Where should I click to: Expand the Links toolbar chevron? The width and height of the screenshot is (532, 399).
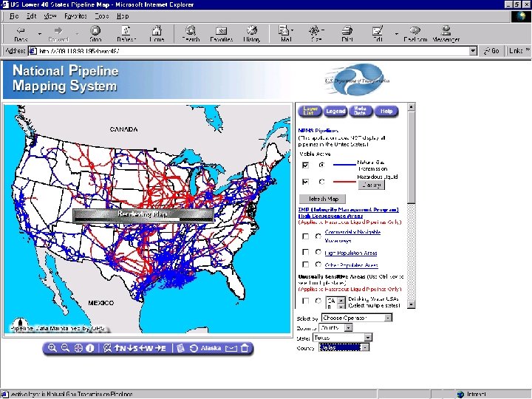coord(528,50)
